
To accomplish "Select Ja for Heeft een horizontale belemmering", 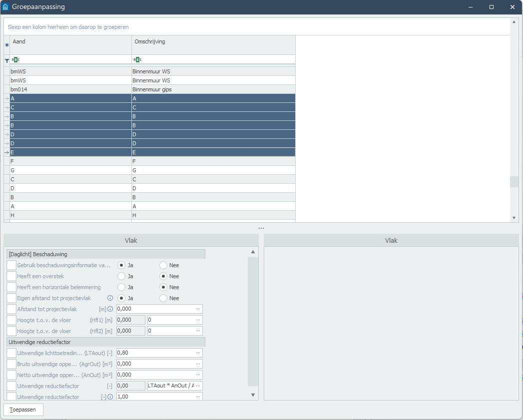I will coord(121,287).
